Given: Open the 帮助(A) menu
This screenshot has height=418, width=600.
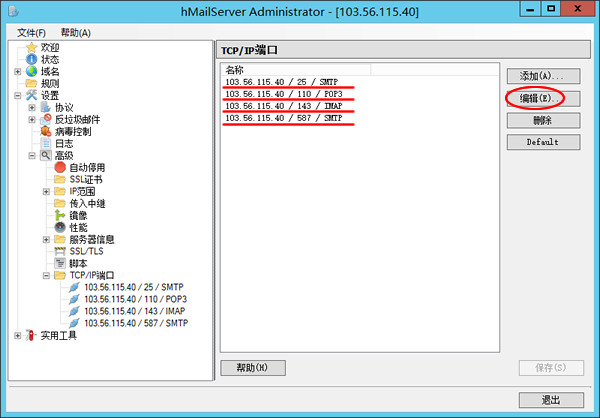Looking at the screenshot, I should (76, 33).
